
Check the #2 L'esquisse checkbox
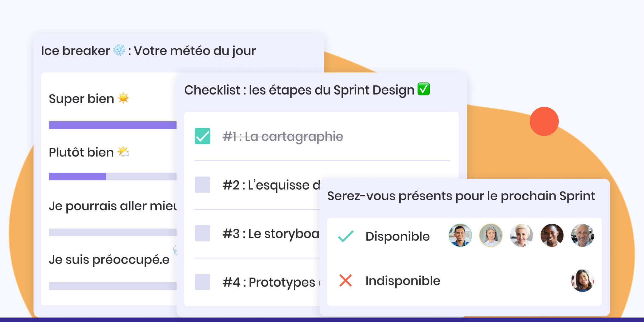coord(202,185)
